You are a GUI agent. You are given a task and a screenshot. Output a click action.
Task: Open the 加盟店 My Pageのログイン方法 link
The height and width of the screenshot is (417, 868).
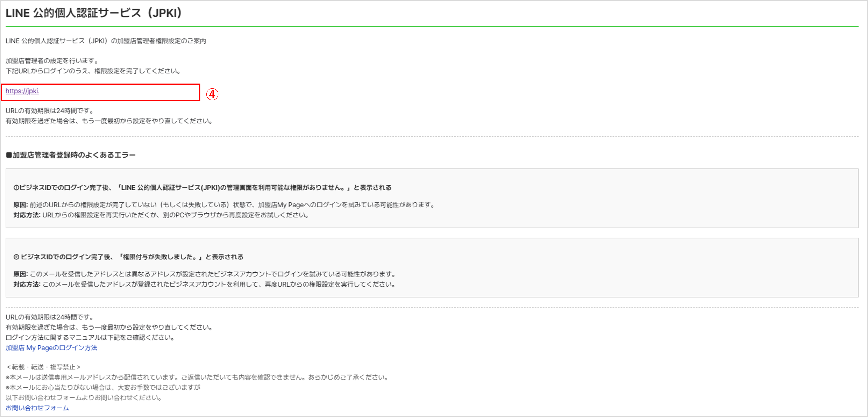pos(51,348)
